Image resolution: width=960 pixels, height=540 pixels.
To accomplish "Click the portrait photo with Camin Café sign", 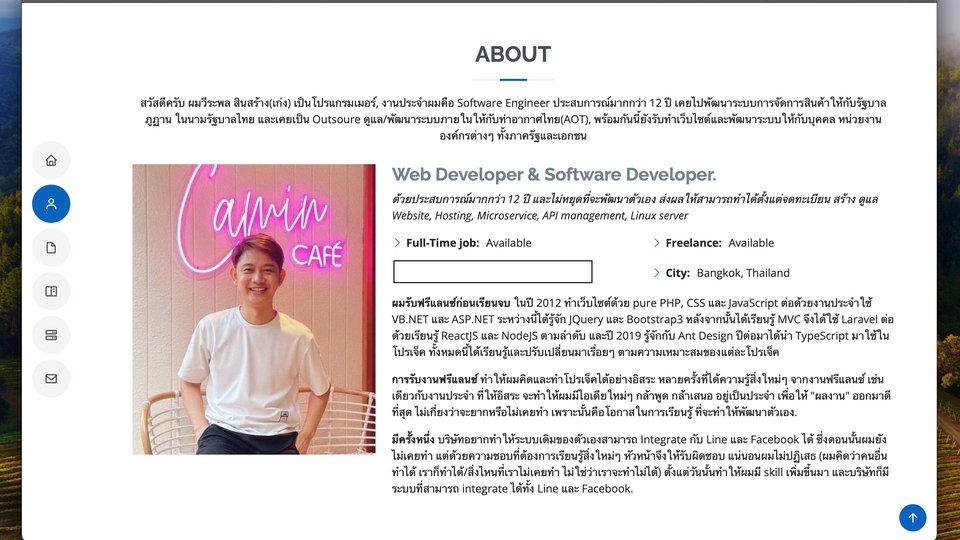I will 253,309.
